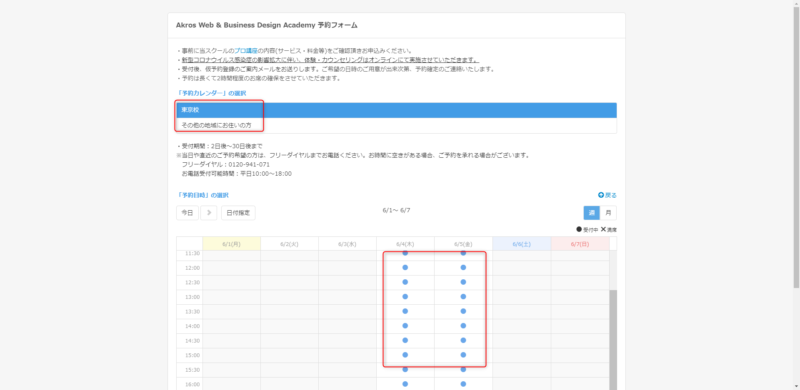Image resolution: width=800 pixels, height=390 pixels.
Task: Switch calendar to 月 month view
Action: tap(608, 213)
